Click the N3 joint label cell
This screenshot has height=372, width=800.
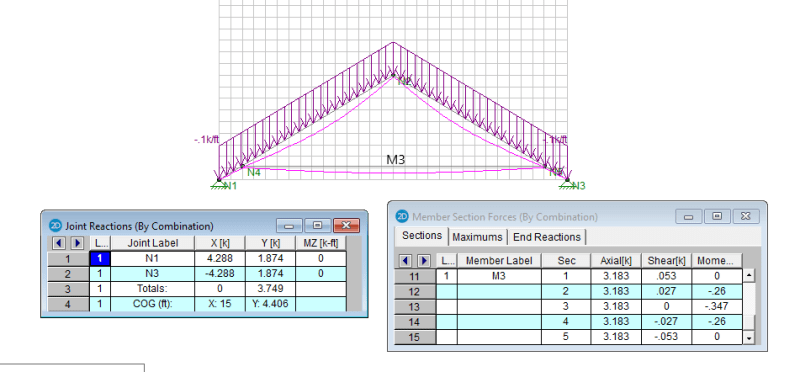point(153,274)
